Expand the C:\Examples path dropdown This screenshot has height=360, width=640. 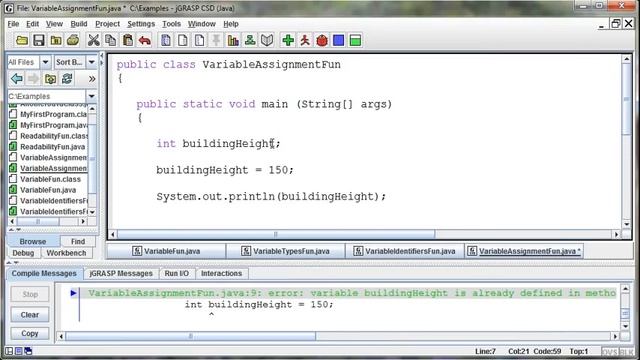pyautogui.click(x=91, y=96)
